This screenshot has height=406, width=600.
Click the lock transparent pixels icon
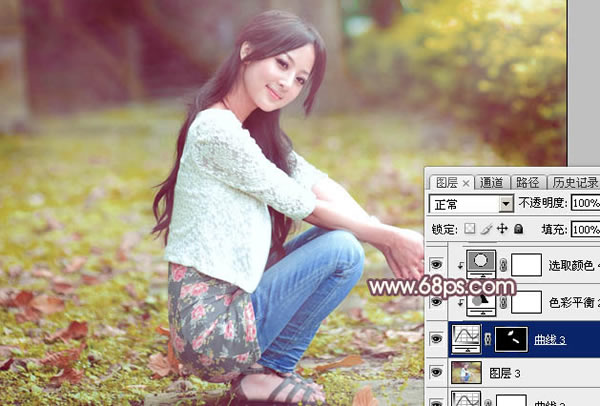pyautogui.click(x=470, y=229)
